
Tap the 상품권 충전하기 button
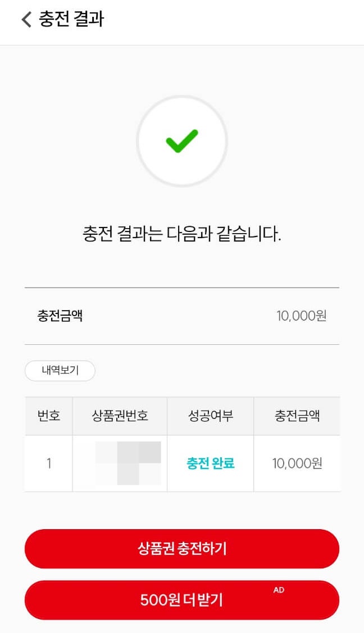tap(181, 549)
